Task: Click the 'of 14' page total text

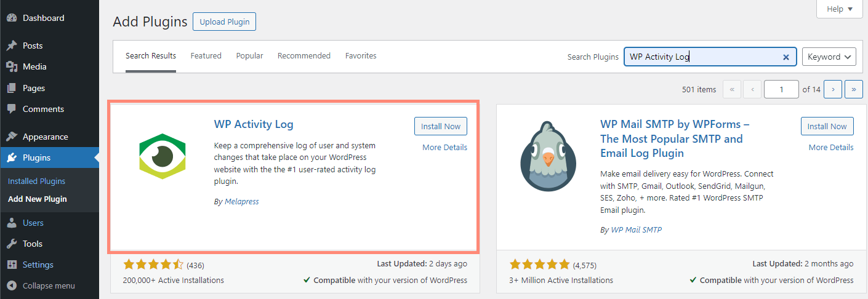Action: [811, 90]
